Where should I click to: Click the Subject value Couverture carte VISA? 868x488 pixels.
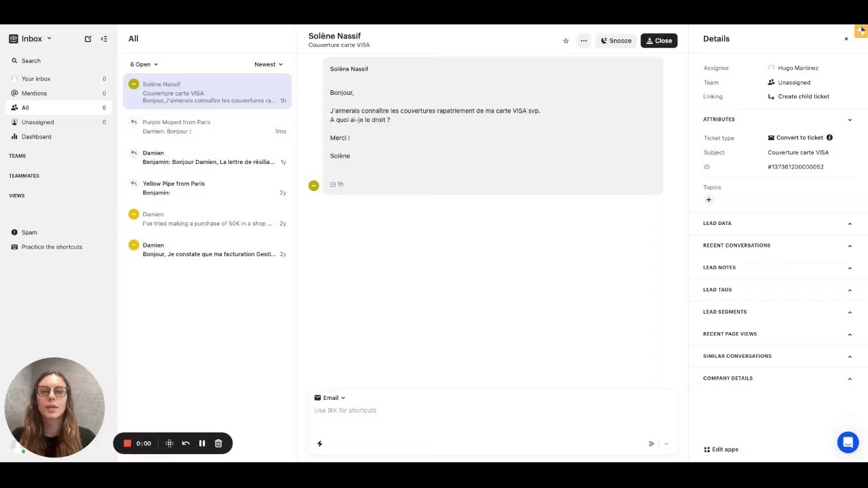[798, 152]
